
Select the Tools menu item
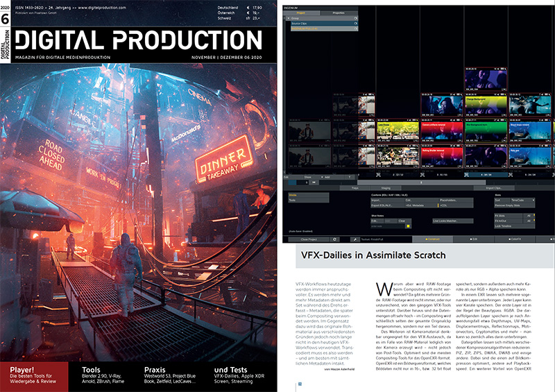point(309,200)
